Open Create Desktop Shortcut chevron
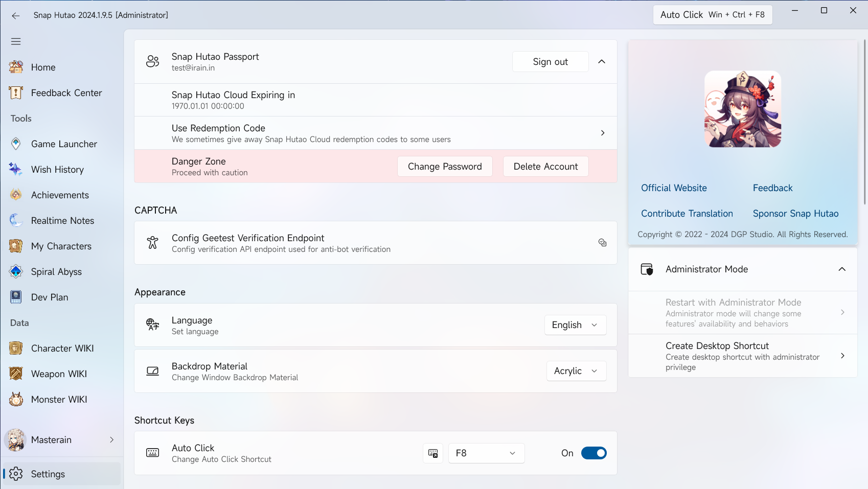Viewport: 868px width, 489px height. point(842,356)
